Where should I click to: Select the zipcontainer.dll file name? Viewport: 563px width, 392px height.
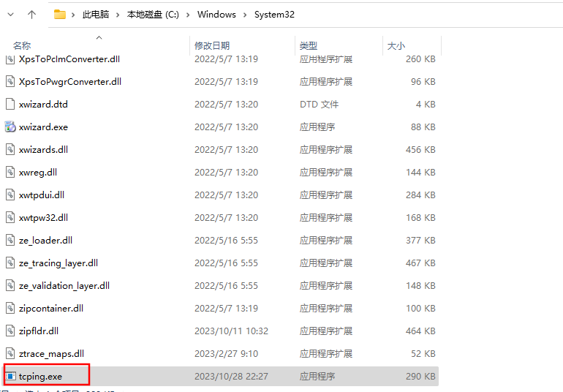51,309
